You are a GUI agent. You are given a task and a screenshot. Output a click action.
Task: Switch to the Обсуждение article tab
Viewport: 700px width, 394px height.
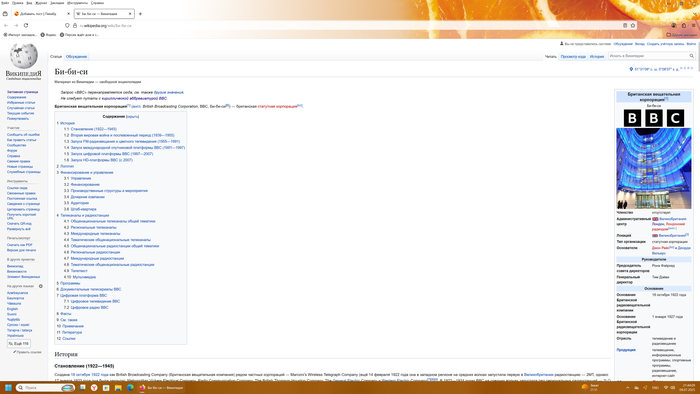76,57
